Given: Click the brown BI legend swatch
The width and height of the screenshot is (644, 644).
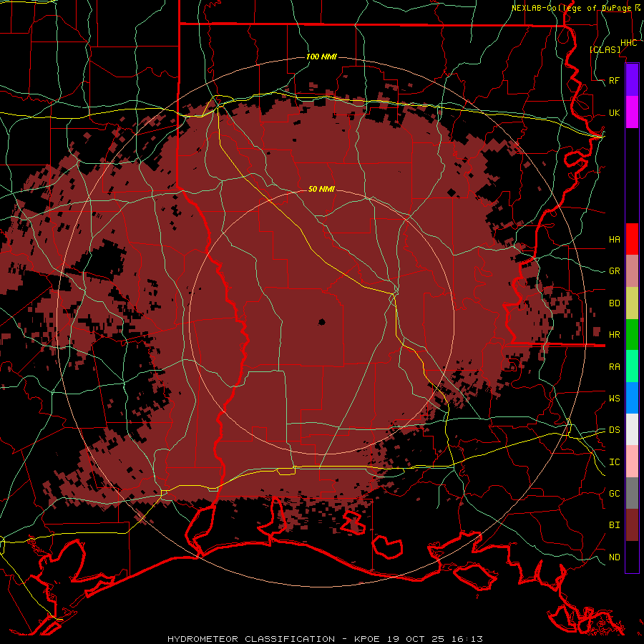Looking at the screenshot, I should [x=632, y=525].
